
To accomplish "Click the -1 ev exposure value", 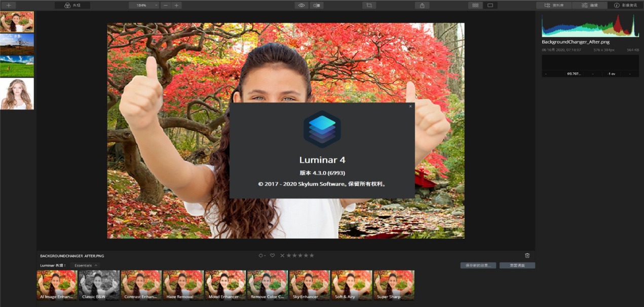I will (x=611, y=74).
